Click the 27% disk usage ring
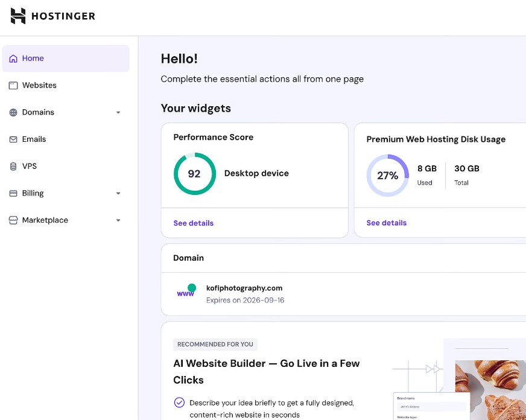Screen dimensions: 526x420 pyautogui.click(x=387, y=176)
